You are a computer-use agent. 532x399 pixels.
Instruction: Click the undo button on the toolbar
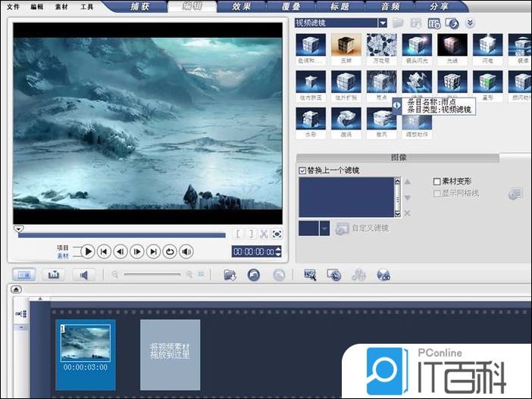click(x=254, y=275)
